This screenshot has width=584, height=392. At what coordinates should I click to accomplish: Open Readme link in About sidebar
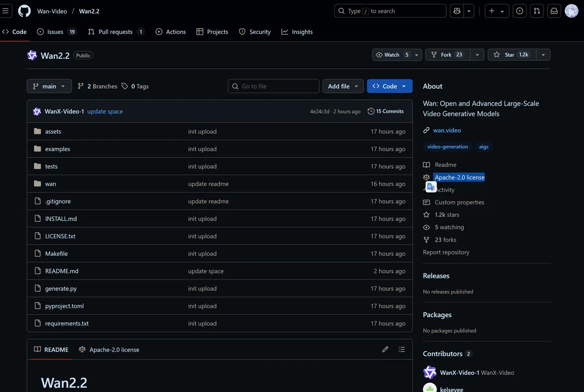(440, 165)
